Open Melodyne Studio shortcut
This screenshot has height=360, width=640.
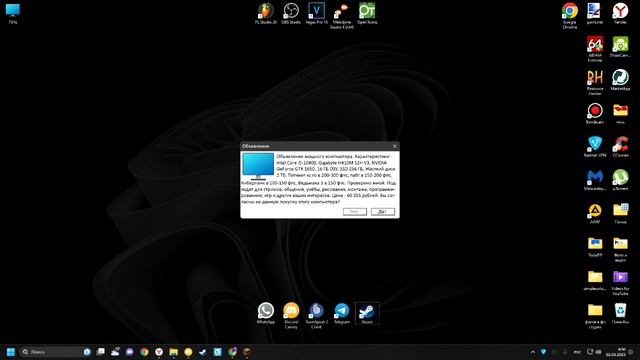[x=342, y=16]
